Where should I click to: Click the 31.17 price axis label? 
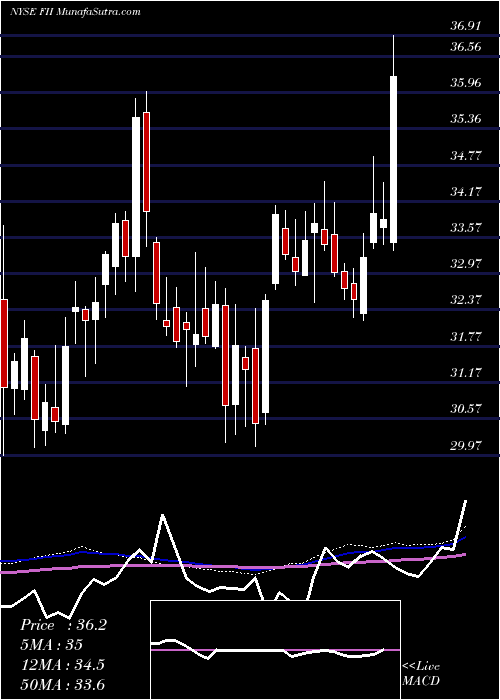pos(466,372)
